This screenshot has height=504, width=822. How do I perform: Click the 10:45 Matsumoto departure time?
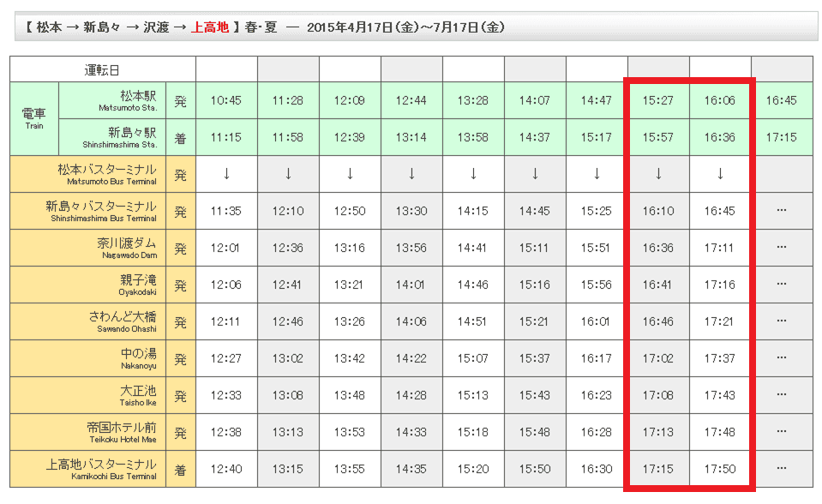point(226,100)
